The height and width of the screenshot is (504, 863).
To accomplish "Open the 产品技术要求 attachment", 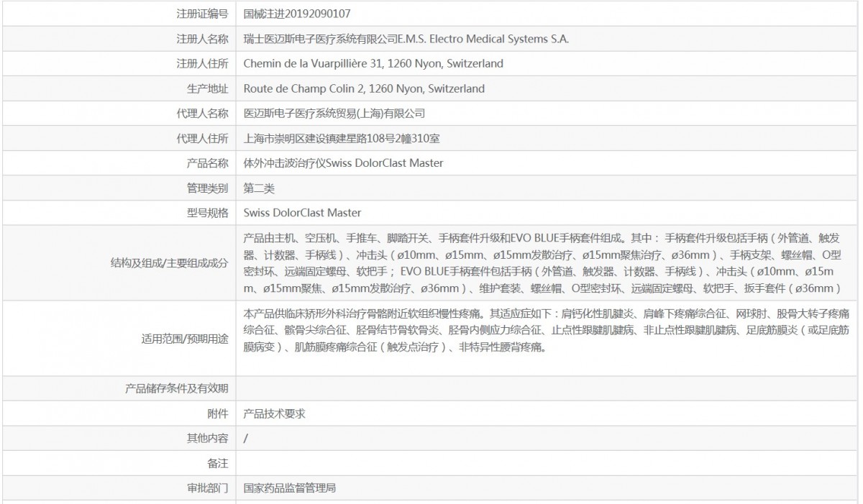I will click(275, 413).
